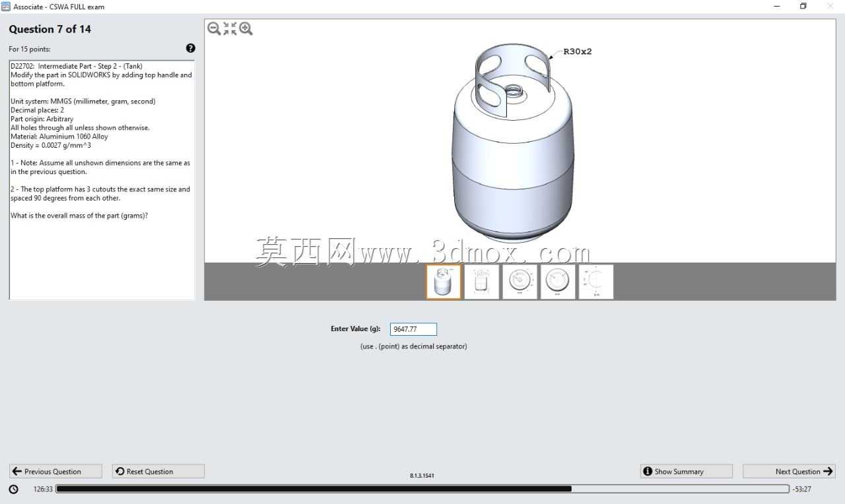
Task: Fit the drawing to the view
Action: click(230, 28)
